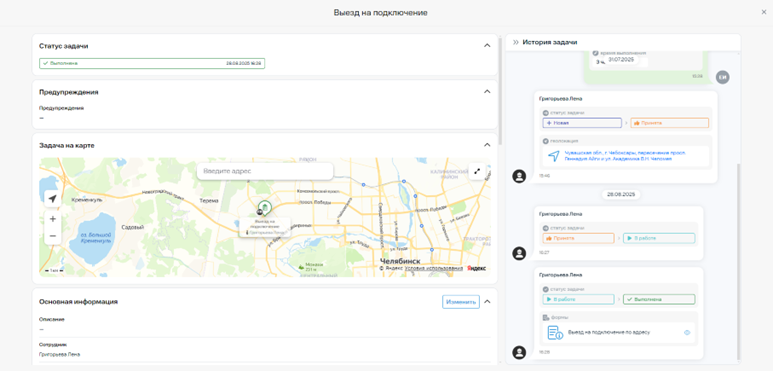
Task: Click the формы label icon in history
Action: tap(546, 317)
